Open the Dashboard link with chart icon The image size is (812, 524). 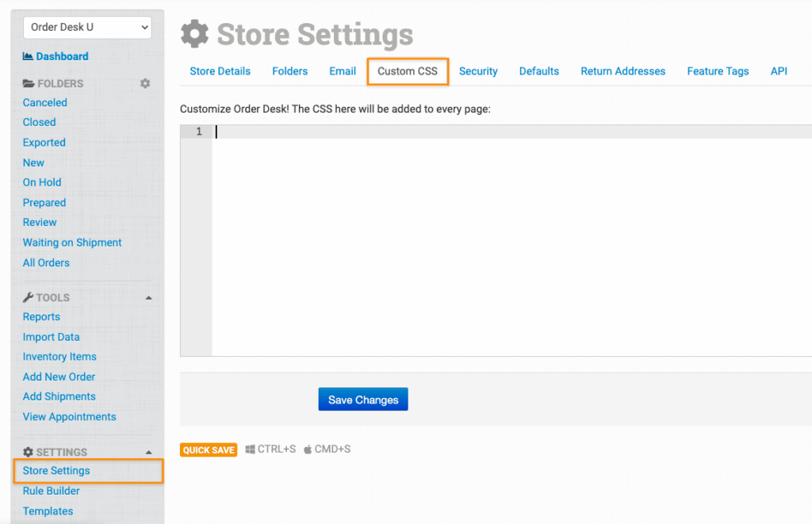pyautogui.click(x=56, y=56)
